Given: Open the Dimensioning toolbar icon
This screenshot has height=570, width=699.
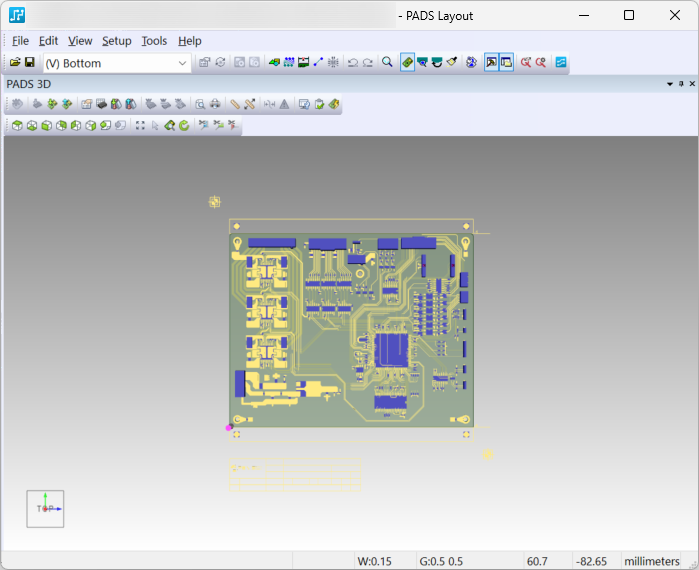Looking at the screenshot, I should coord(304,62).
